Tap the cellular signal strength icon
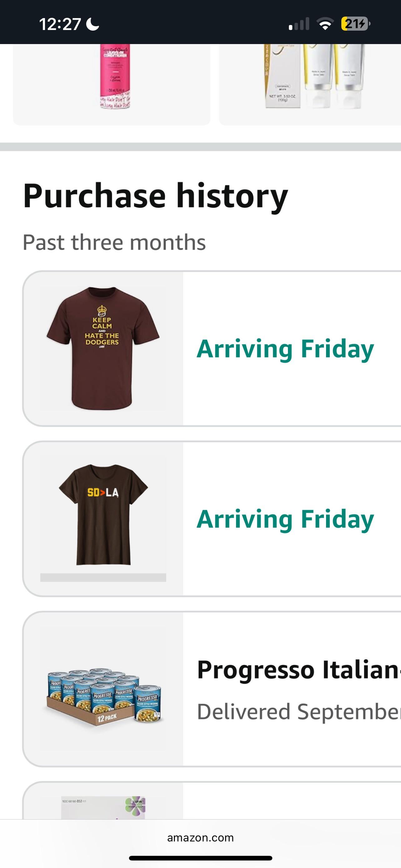The image size is (401, 868). [299, 24]
